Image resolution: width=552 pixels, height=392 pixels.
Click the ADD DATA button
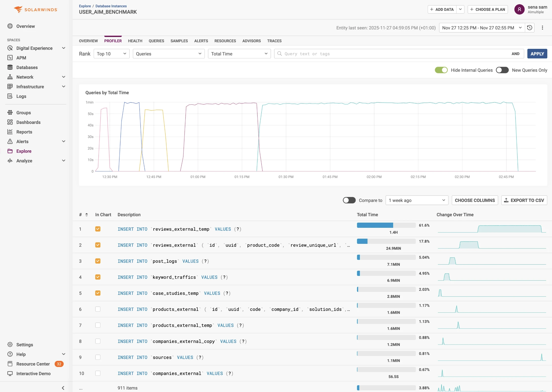tap(442, 9)
